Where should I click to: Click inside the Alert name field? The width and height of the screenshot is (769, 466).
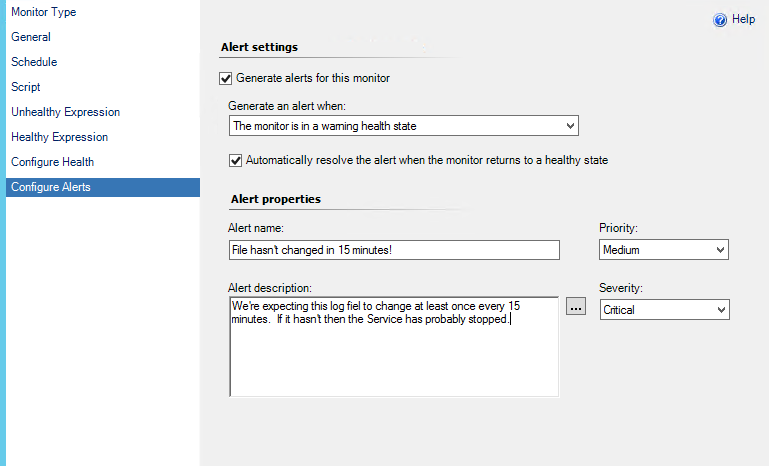click(394, 250)
